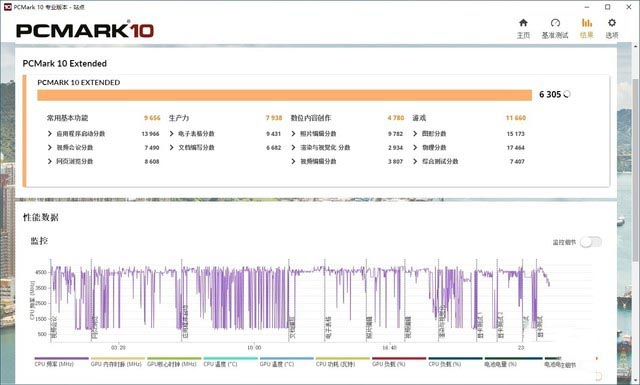This screenshot has height=385, width=640.
Task: Select GPU核心时钟 (MHz) legend swatch
Action: click(174, 358)
